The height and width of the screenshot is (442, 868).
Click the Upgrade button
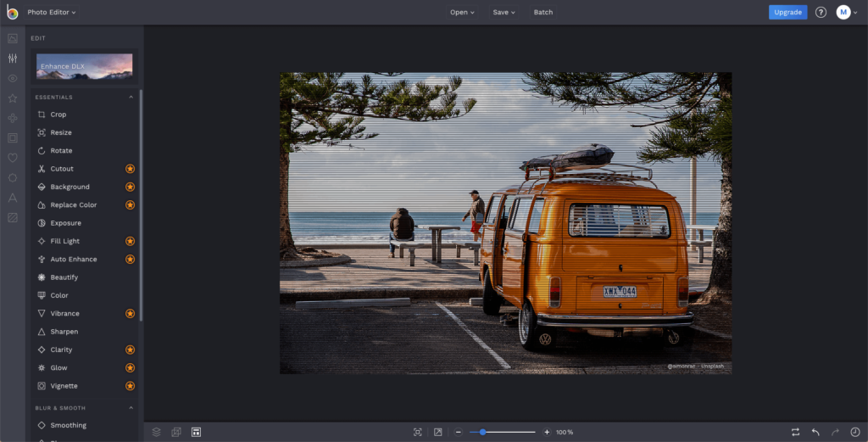(x=787, y=12)
